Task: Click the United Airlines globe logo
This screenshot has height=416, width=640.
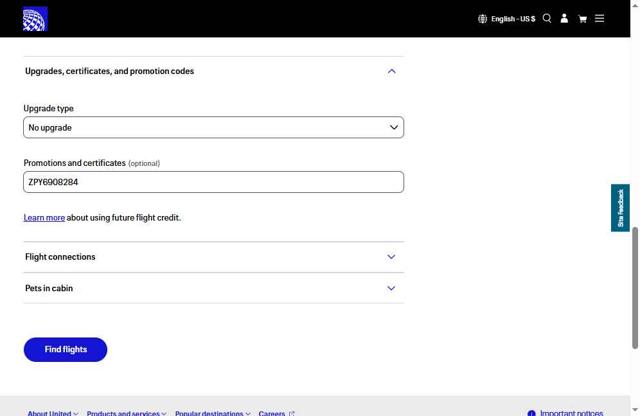Action: tap(35, 19)
